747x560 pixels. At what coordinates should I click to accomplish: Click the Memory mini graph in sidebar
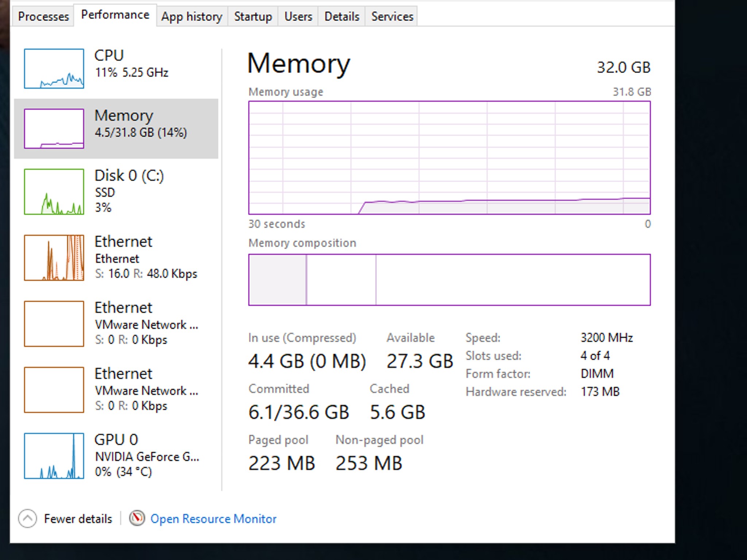(x=54, y=129)
